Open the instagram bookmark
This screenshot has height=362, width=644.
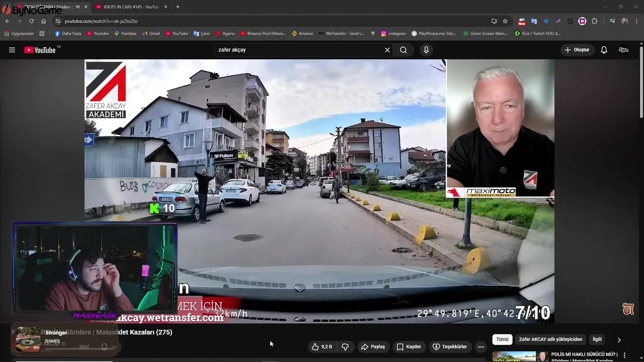(x=393, y=34)
